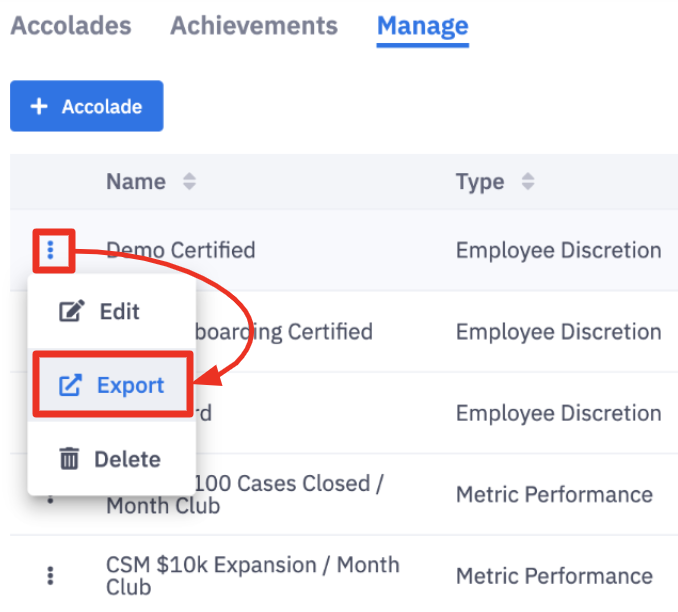Click the Edit pencil icon in menu

[x=72, y=312]
